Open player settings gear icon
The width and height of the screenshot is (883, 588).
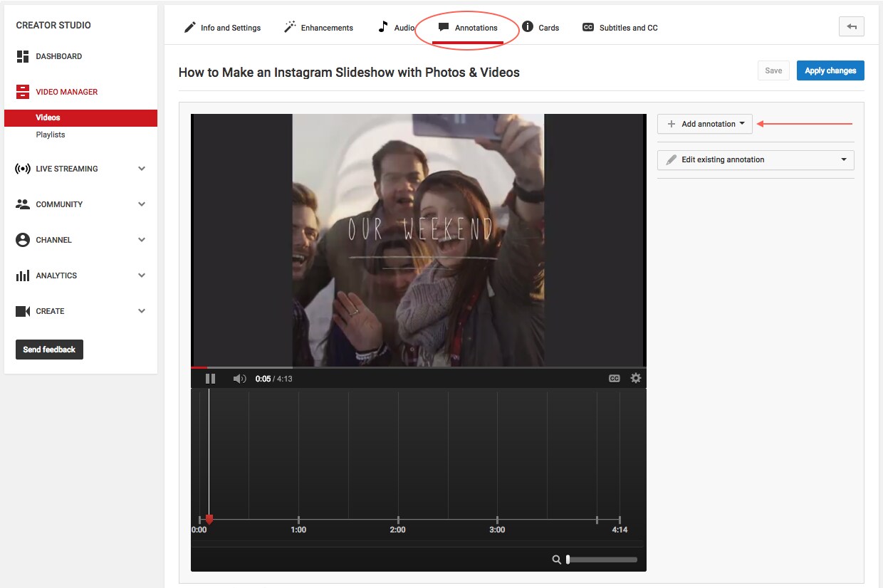click(636, 378)
